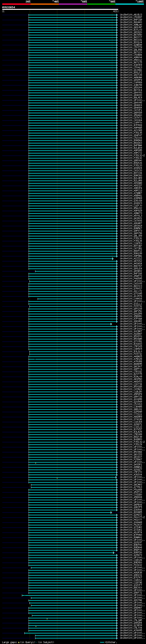
Task: Click hit label UniRef100_B3TLV3
Action: coord(131,30)
